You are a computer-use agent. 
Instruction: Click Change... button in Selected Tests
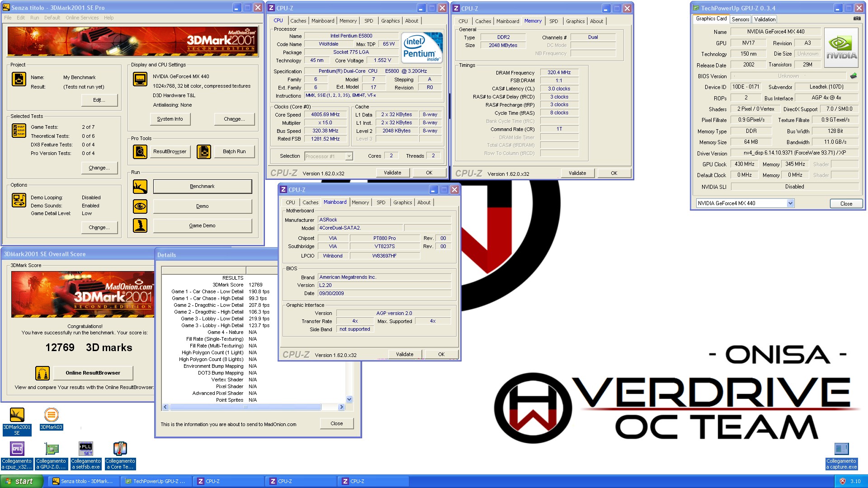coord(99,168)
